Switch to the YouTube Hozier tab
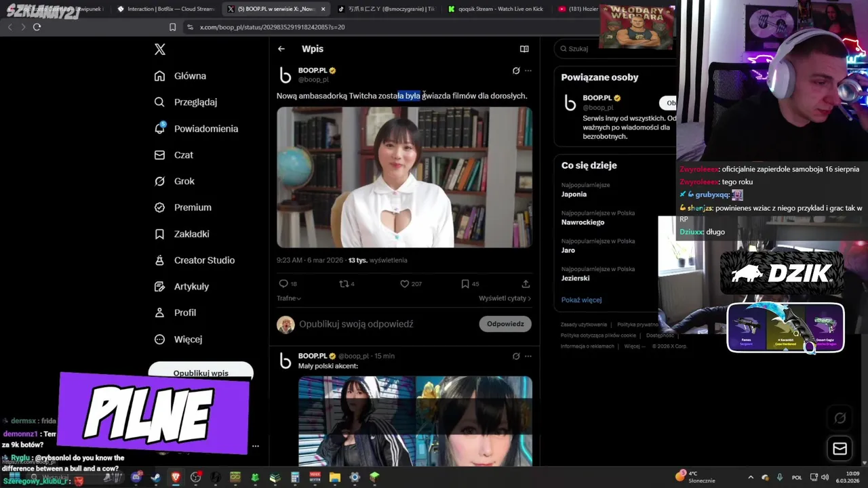This screenshot has width=868, height=488. (x=577, y=9)
